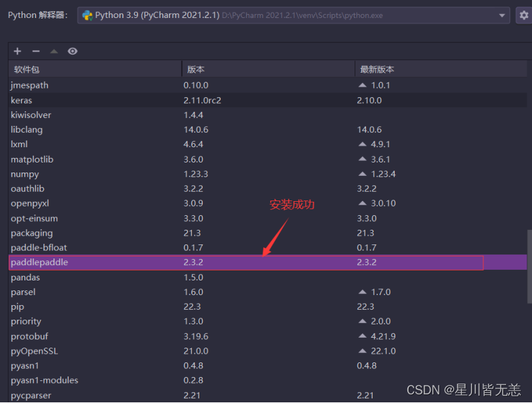Image resolution: width=532 pixels, height=403 pixels.
Task: Click upgrade arrow next to protobuf 4.21.9
Action: [363, 336]
